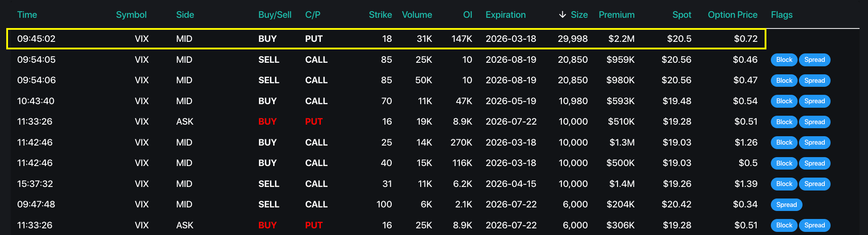
Task: Click the Premium column header
Action: (617, 15)
